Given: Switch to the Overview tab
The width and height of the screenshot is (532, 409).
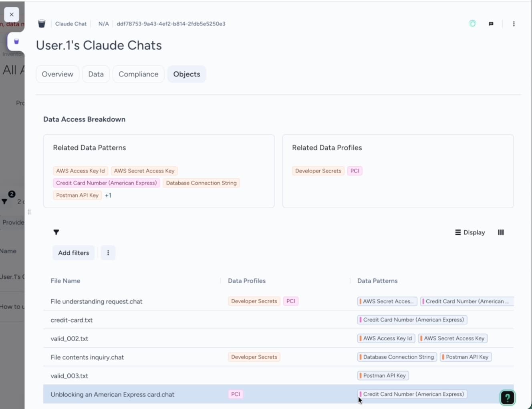Looking at the screenshot, I should [58, 74].
